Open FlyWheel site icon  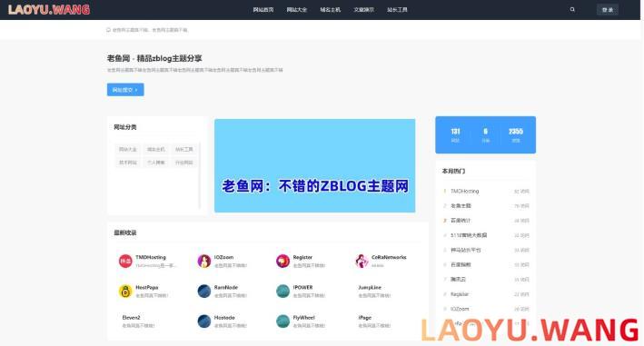pyautogui.click(x=282, y=321)
